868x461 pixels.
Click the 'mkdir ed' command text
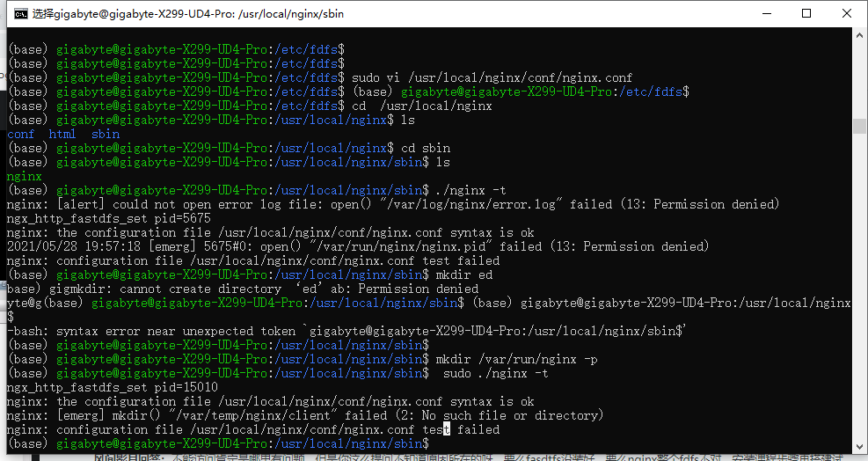tap(463, 274)
